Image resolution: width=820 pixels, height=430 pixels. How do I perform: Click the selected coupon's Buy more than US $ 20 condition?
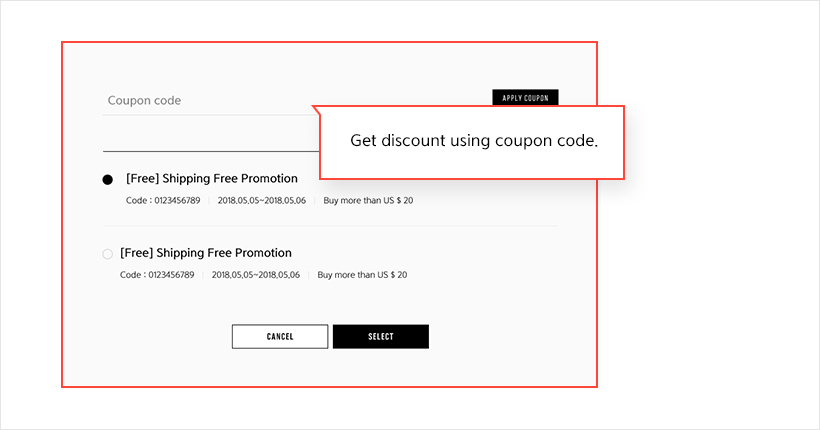[x=368, y=200]
